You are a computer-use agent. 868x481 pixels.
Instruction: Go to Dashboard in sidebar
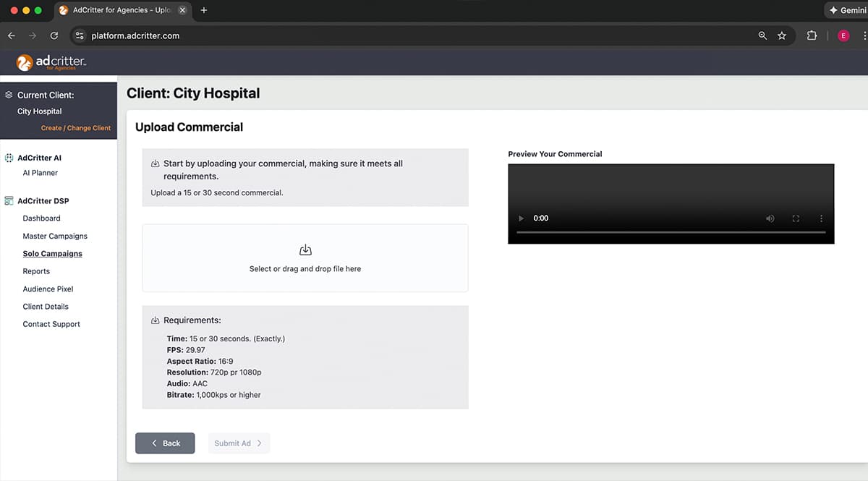(x=41, y=218)
